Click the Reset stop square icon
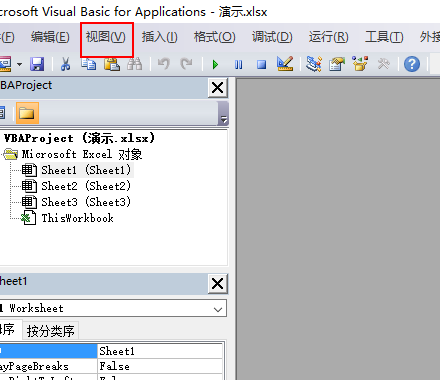 [x=262, y=64]
